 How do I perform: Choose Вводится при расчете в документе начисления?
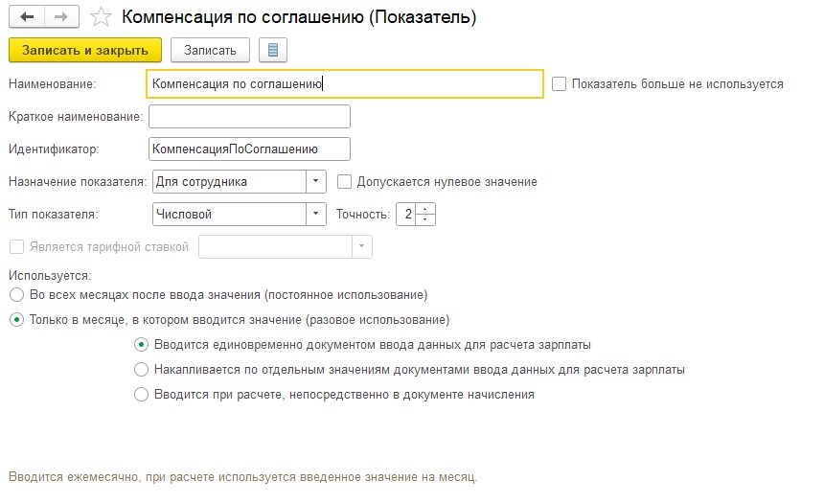coord(141,395)
